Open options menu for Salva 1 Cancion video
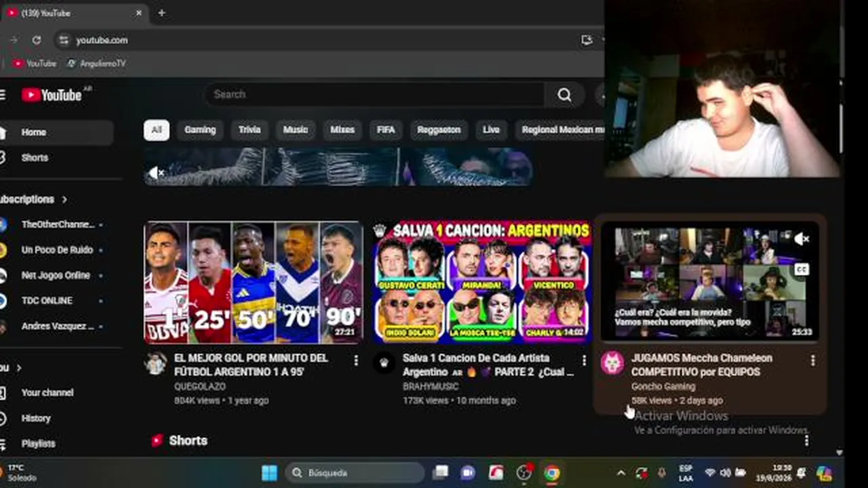868x488 pixels. [x=584, y=361]
